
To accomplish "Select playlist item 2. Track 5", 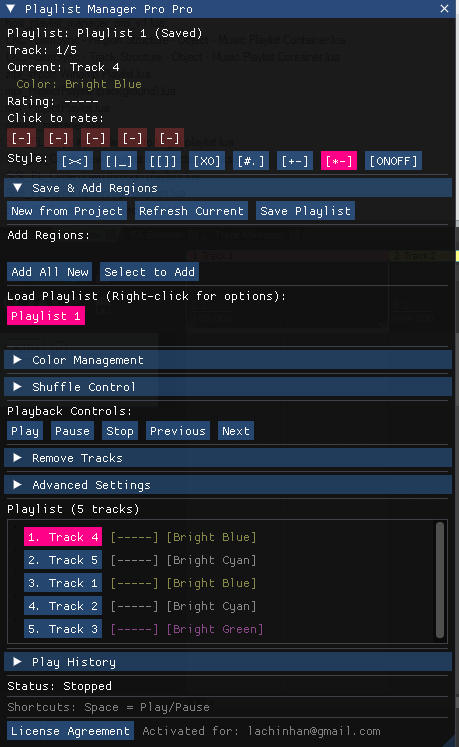I will 63,560.
